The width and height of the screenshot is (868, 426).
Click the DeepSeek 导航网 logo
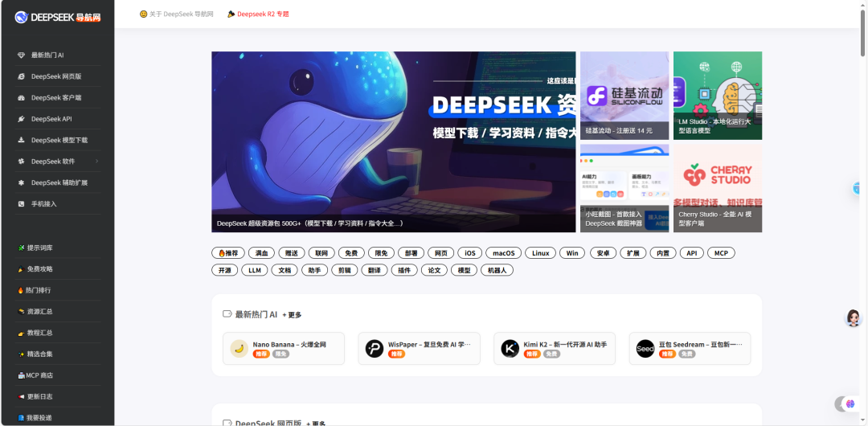tap(58, 17)
